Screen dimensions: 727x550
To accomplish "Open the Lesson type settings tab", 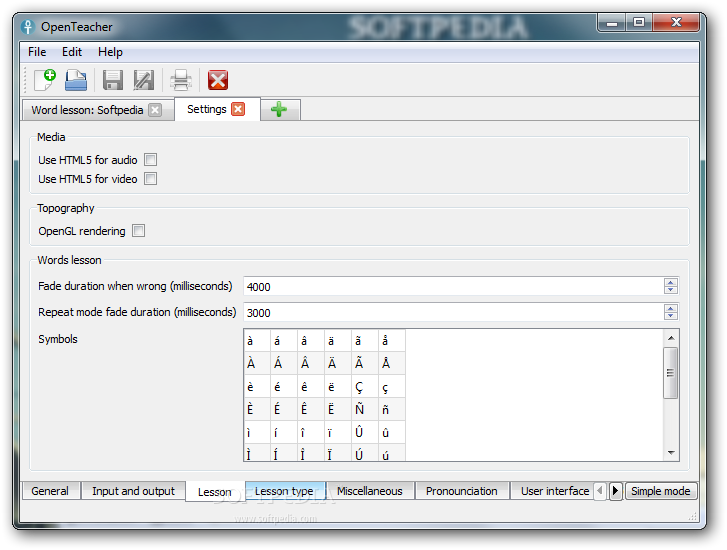I will pyautogui.click(x=284, y=491).
